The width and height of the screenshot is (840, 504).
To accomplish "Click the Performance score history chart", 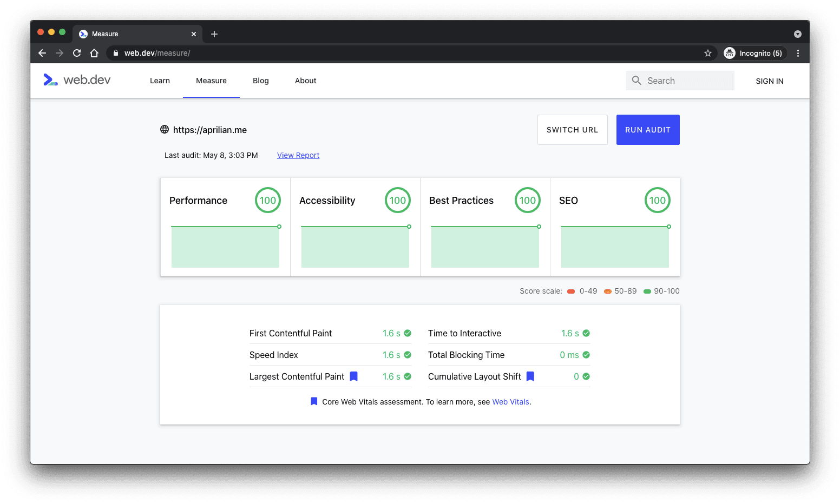I will click(226, 246).
